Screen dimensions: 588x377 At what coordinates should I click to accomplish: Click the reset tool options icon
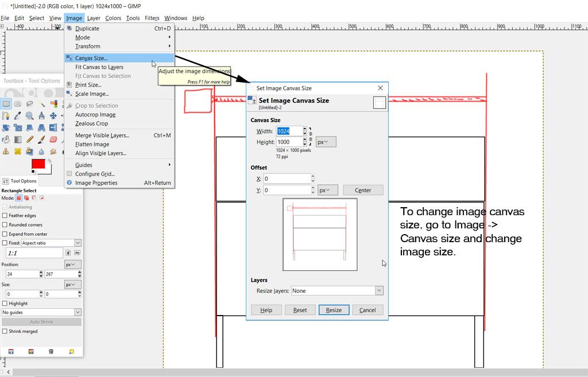71,352
